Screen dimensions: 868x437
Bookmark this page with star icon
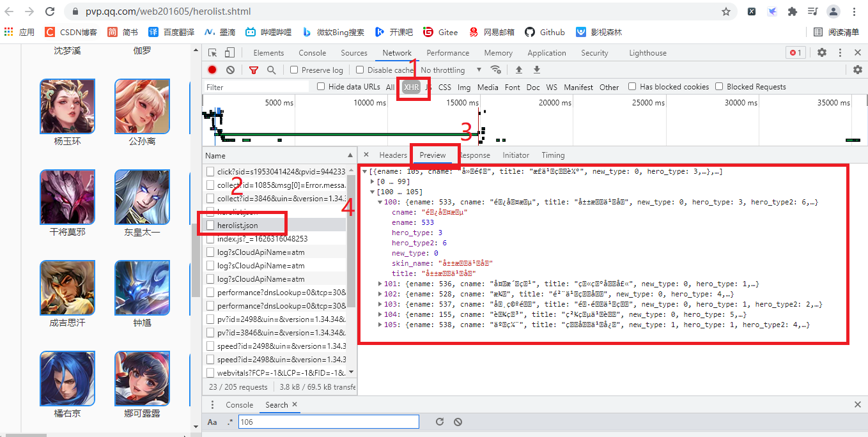click(x=726, y=11)
